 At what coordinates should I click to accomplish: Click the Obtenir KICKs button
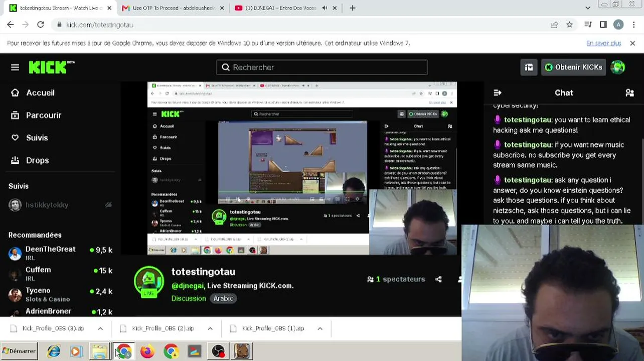coord(574,67)
